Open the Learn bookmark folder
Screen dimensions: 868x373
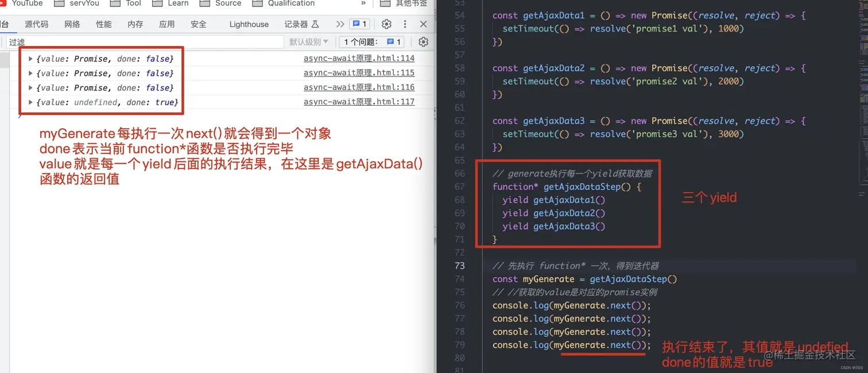(x=170, y=3)
